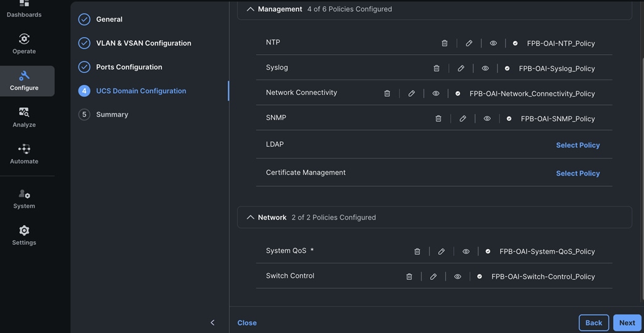Delete the Switch Control policy assignment
The height and width of the screenshot is (333, 644).
point(409,276)
